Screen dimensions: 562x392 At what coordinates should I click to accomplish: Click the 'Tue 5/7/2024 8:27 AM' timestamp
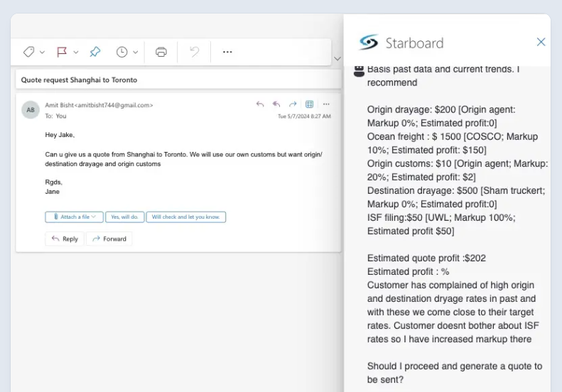point(304,116)
